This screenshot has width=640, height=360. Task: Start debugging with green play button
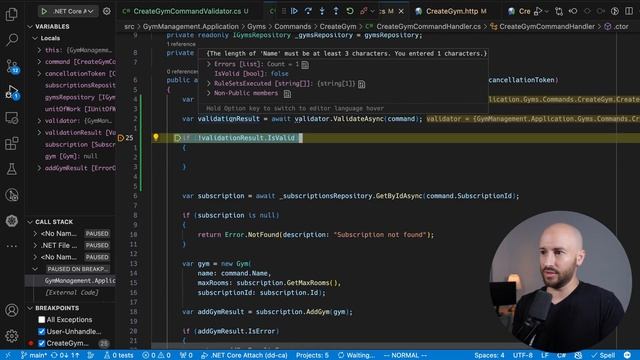(44, 11)
